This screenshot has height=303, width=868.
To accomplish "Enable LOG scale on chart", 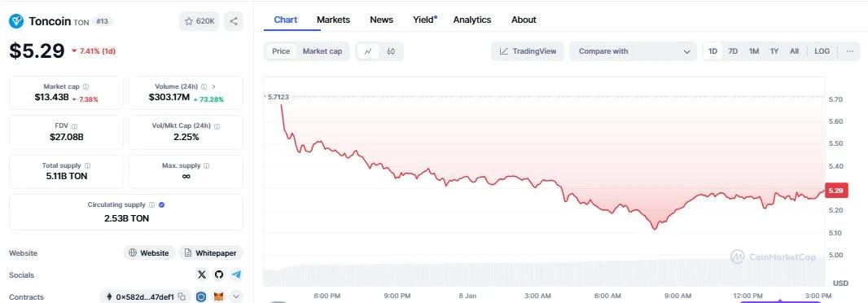I will [822, 51].
